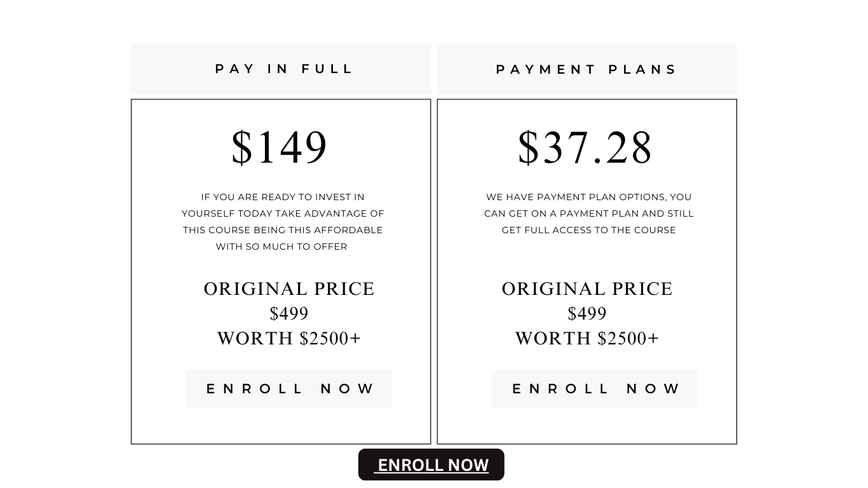Viewport: 868px width, 488px height.
Task: Click the $499 amount in Payment Plans card
Action: pos(587,314)
